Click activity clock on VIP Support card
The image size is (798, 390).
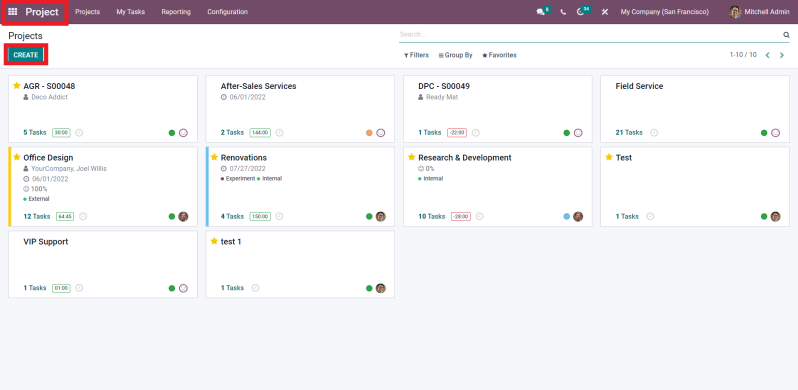79,288
